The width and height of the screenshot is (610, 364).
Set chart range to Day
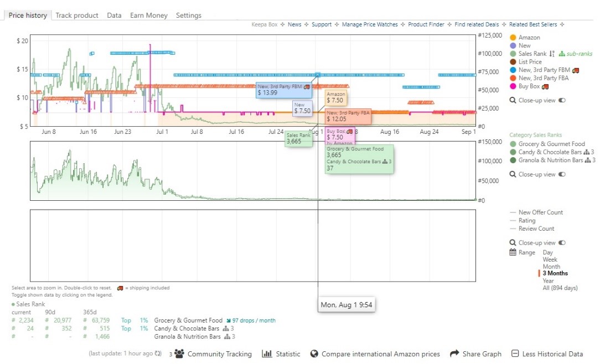(548, 252)
